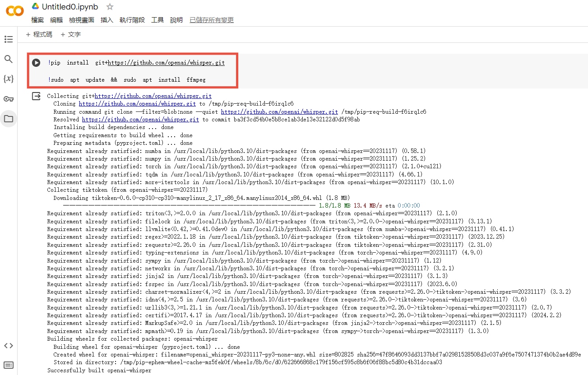Open the 工具 menu

click(157, 20)
